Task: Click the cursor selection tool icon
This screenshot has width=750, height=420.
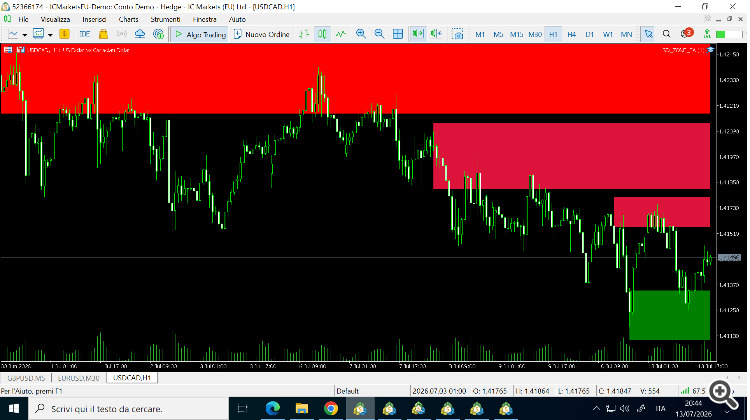Action: pyautogui.click(x=649, y=34)
